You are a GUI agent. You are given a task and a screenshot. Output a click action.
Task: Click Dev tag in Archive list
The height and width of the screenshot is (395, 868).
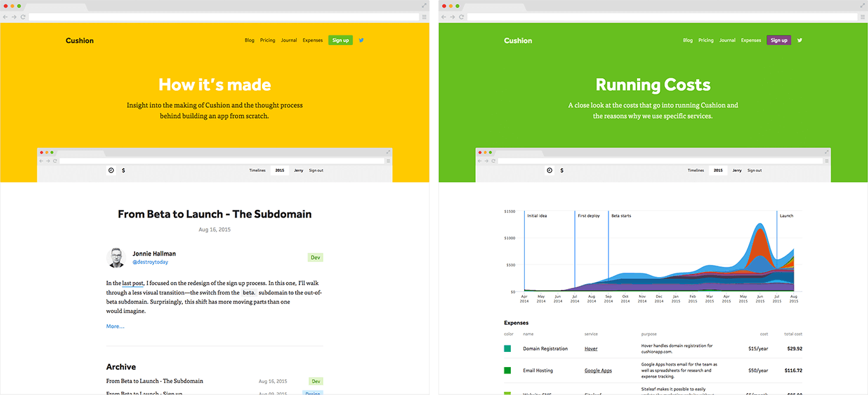[x=316, y=381]
